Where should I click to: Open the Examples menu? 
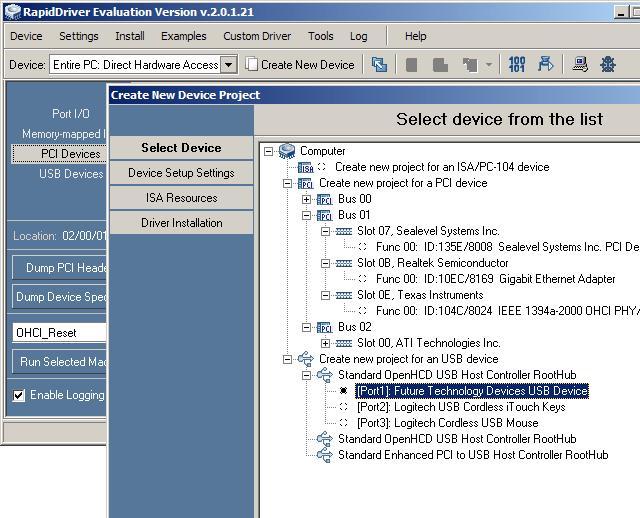point(183,36)
